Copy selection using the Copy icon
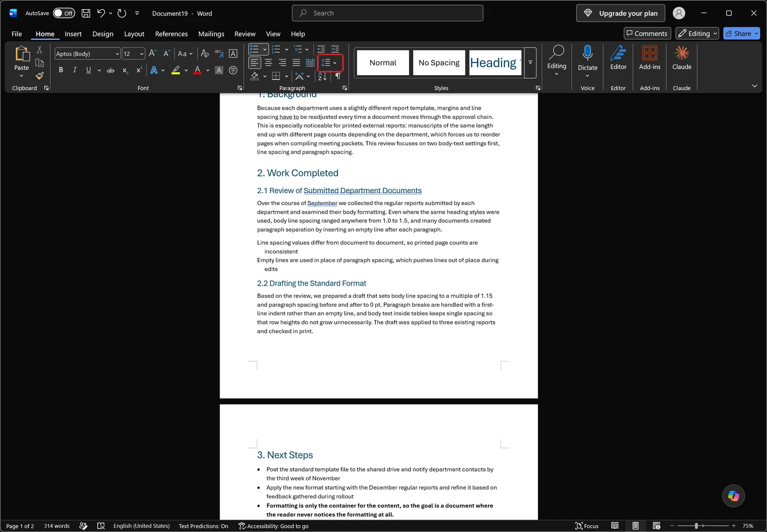Viewport: 767px width, 532px height. tap(39, 63)
